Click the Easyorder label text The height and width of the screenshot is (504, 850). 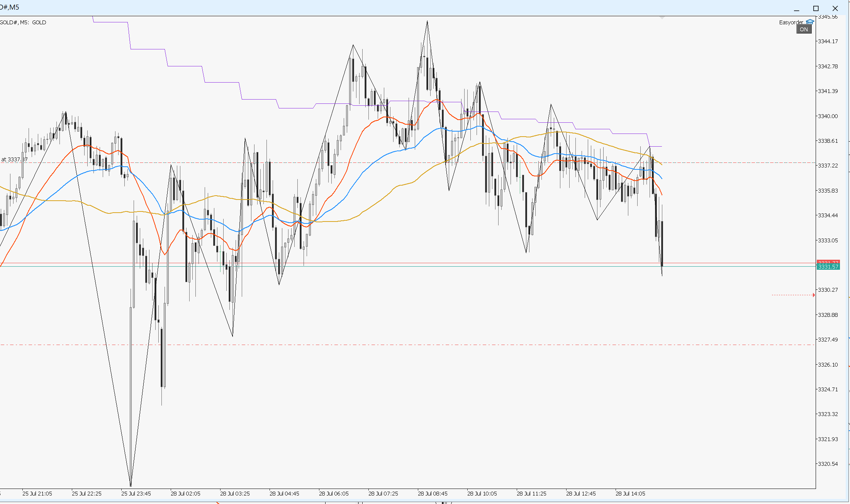[x=791, y=22]
